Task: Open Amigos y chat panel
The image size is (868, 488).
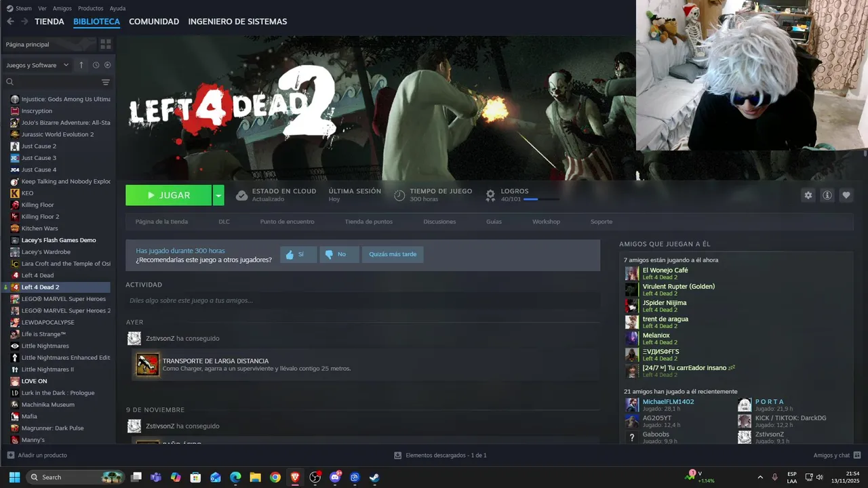Action: (x=837, y=455)
